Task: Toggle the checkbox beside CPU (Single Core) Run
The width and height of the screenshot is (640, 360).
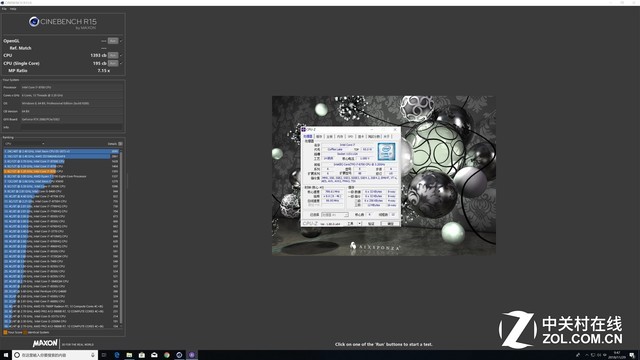Action: pos(121,63)
